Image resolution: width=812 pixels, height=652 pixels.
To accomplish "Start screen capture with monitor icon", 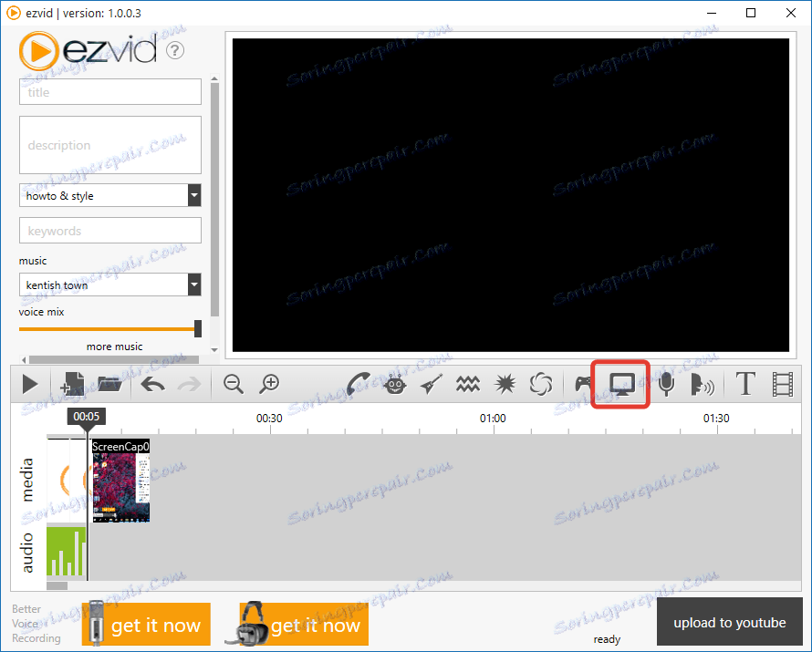I will (621, 385).
